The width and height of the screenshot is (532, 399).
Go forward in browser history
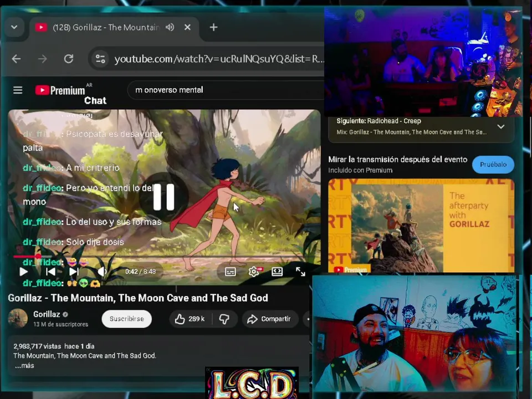(x=43, y=59)
